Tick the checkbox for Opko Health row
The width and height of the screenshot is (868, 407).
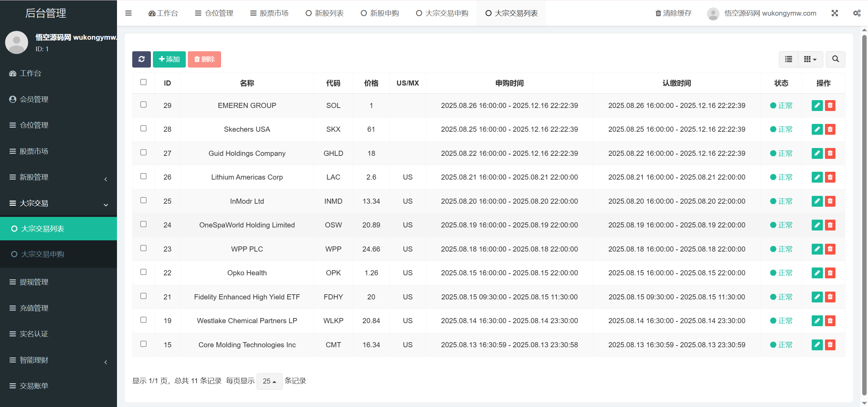point(143,272)
